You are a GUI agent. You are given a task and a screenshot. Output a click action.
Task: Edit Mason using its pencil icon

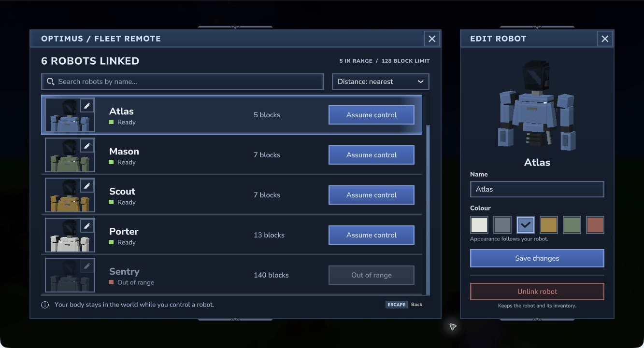[x=87, y=145]
